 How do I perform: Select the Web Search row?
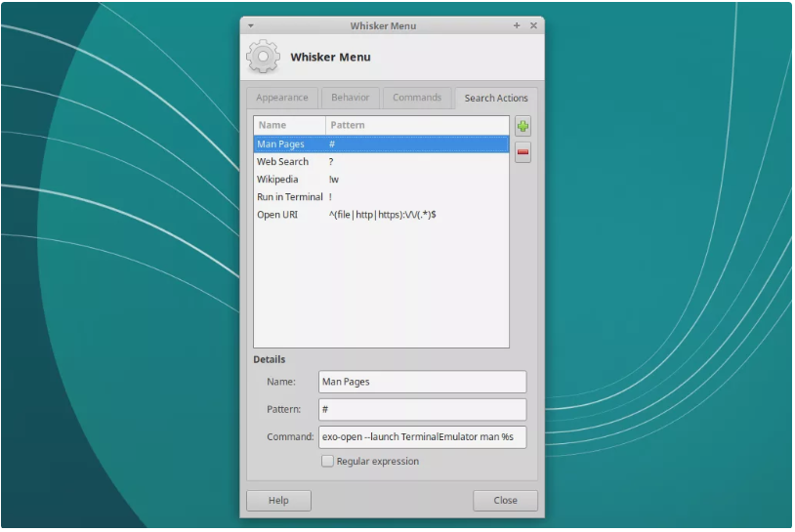pyautogui.click(x=381, y=162)
